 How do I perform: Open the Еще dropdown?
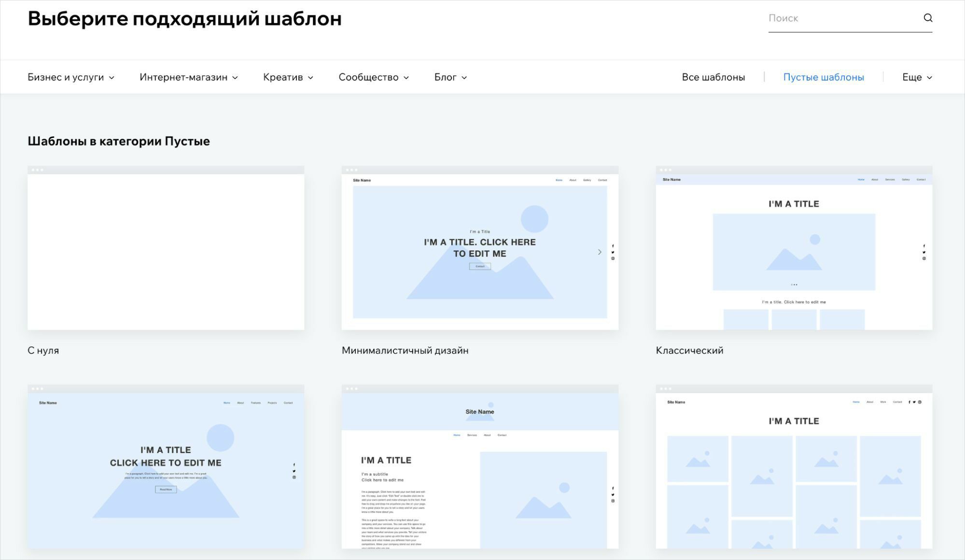coord(917,77)
